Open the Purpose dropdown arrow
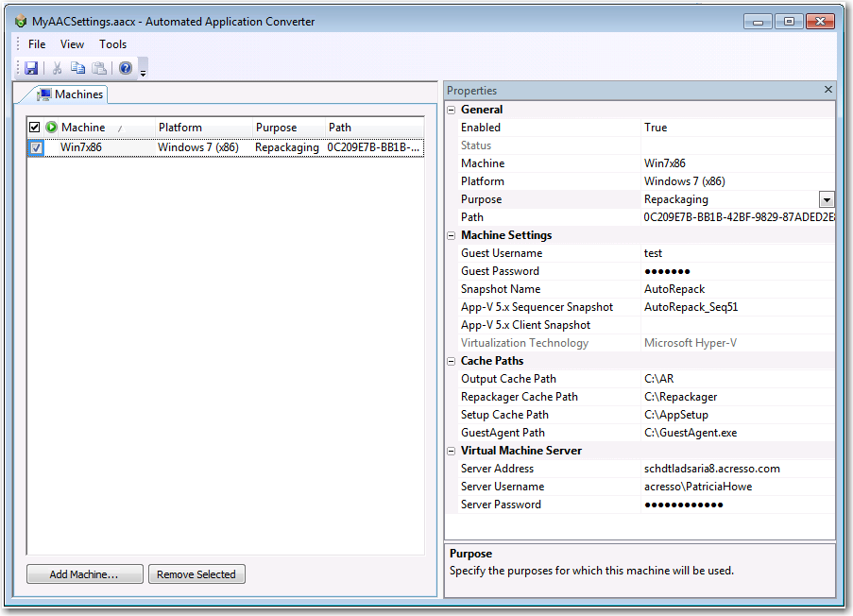The image size is (853, 616). [827, 199]
